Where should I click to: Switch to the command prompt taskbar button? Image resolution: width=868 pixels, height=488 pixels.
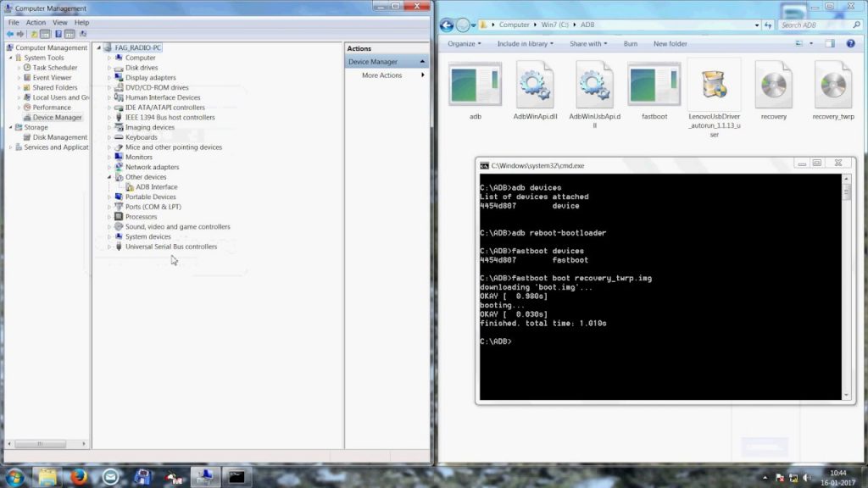tap(236, 477)
